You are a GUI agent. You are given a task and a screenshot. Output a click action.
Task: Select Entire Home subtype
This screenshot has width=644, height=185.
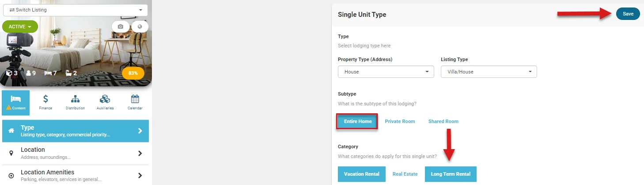coord(357,121)
